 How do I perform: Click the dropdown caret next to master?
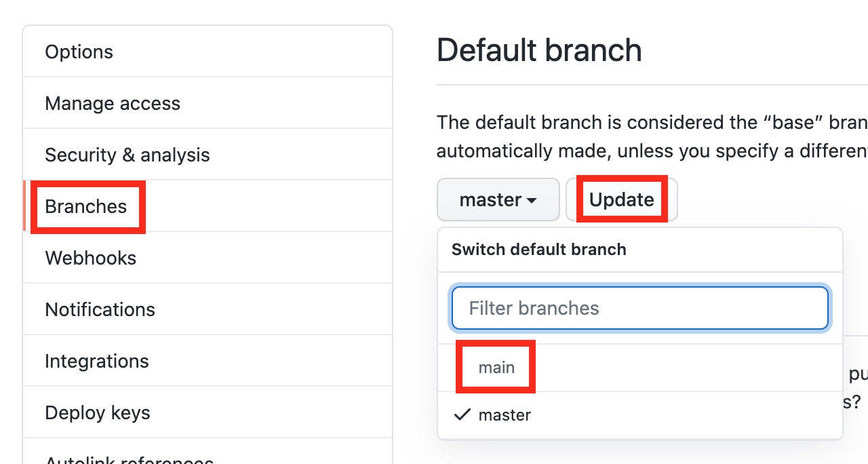click(x=532, y=199)
